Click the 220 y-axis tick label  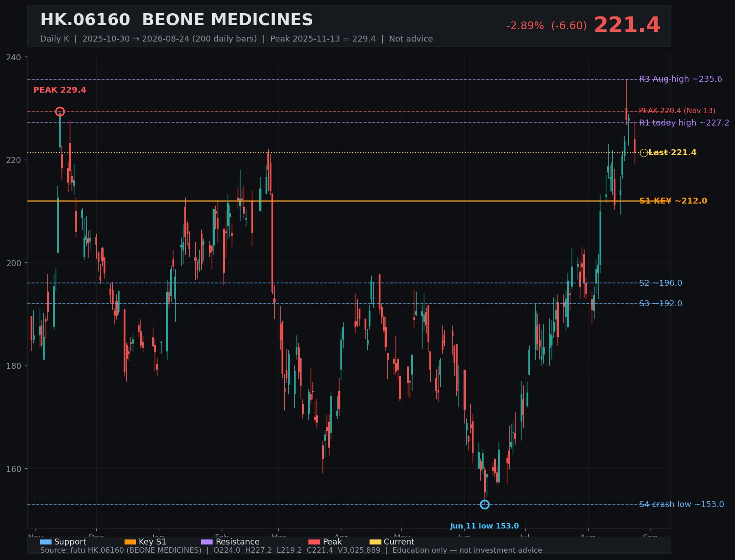[14, 160]
